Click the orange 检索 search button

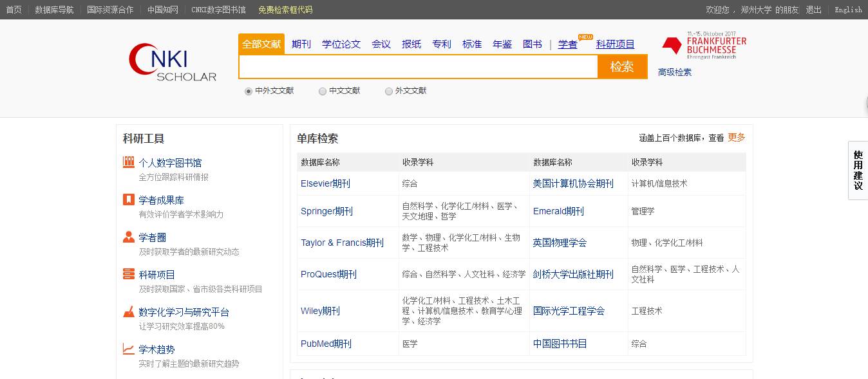point(622,67)
